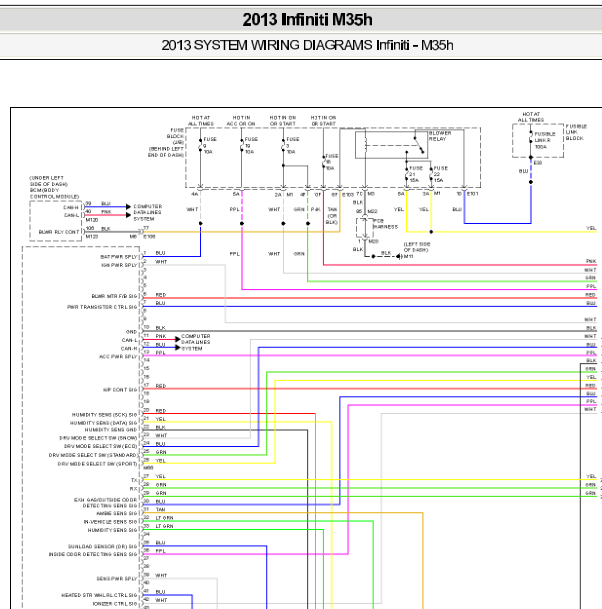This screenshot has width=602, height=609.
Task: Select the "SENS PWR SPLY" label
Action: tap(117, 579)
